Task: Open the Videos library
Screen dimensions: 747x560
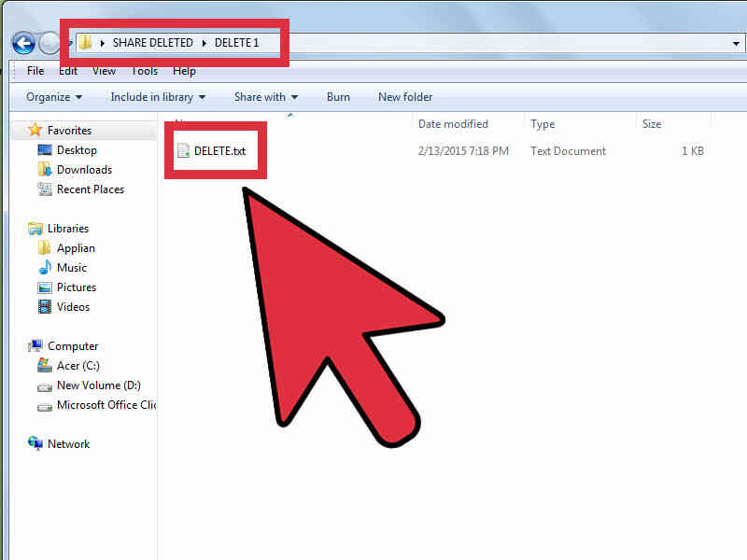Action: click(x=71, y=306)
